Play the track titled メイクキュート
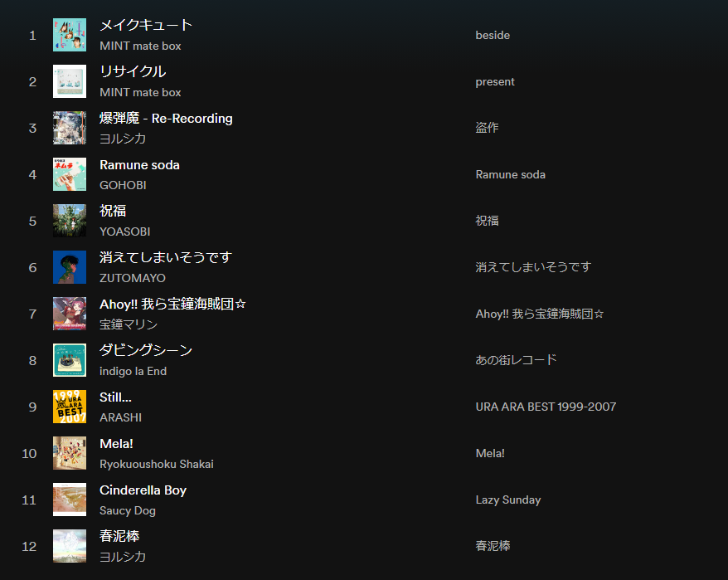Screen dimensions: 728x580 tap(146, 25)
